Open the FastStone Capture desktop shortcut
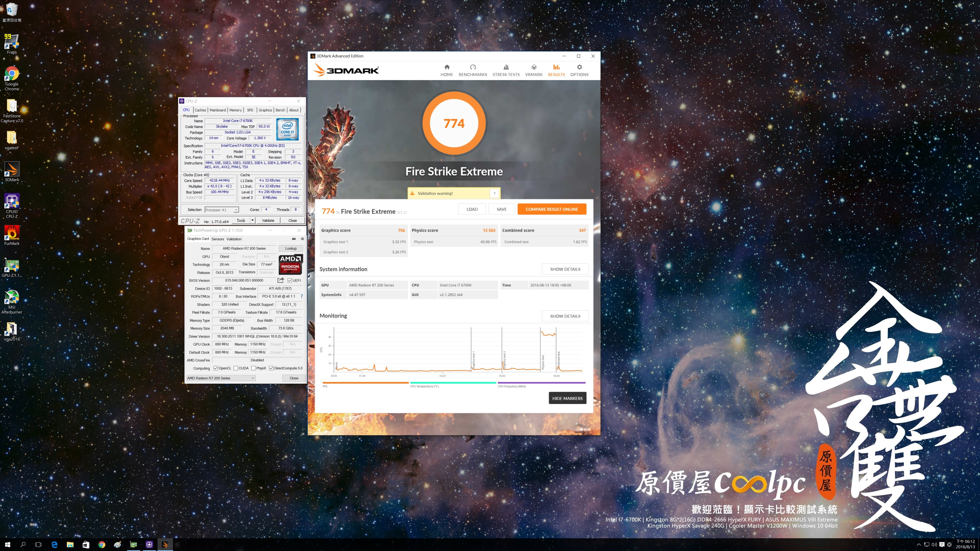This screenshot has width=980, height=551. [12, 111]
